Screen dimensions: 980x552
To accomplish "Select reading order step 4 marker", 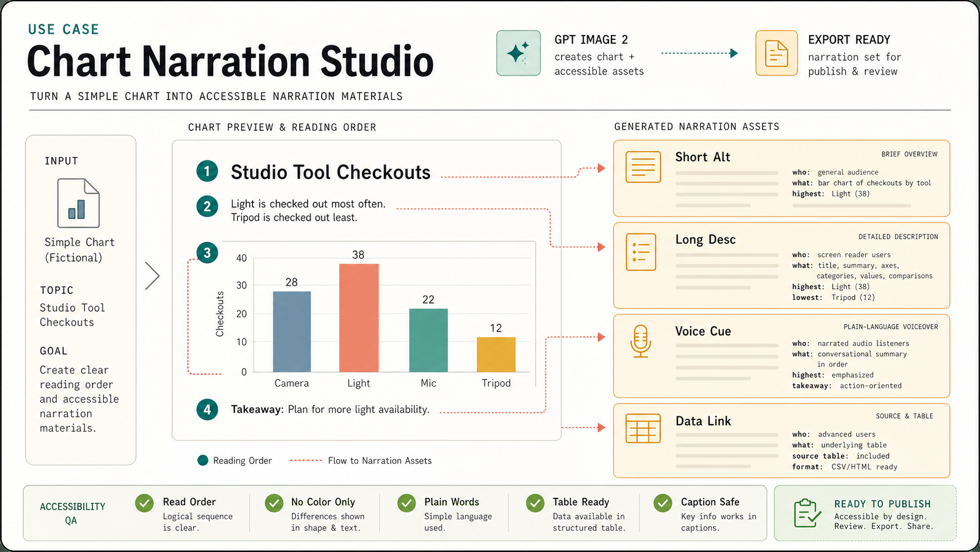I will coord(207,409).
